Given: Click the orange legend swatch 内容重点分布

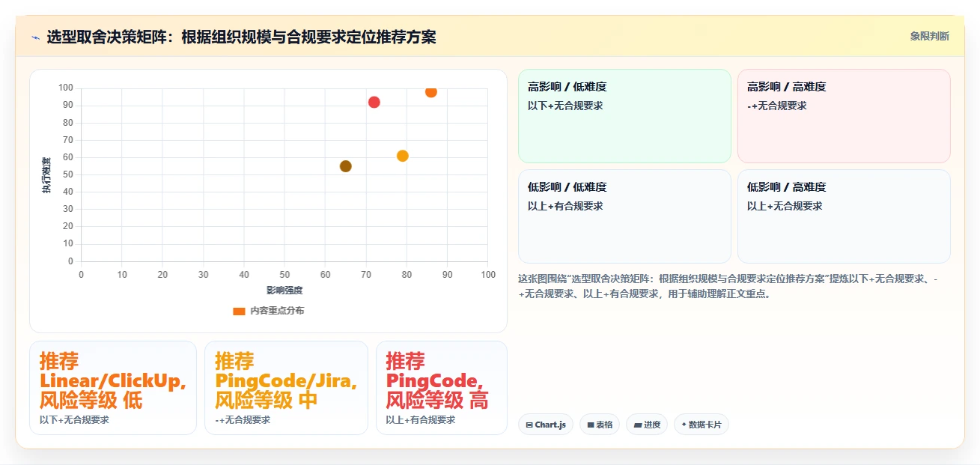Looking at the screenshot, I should (x=239, y=311).
